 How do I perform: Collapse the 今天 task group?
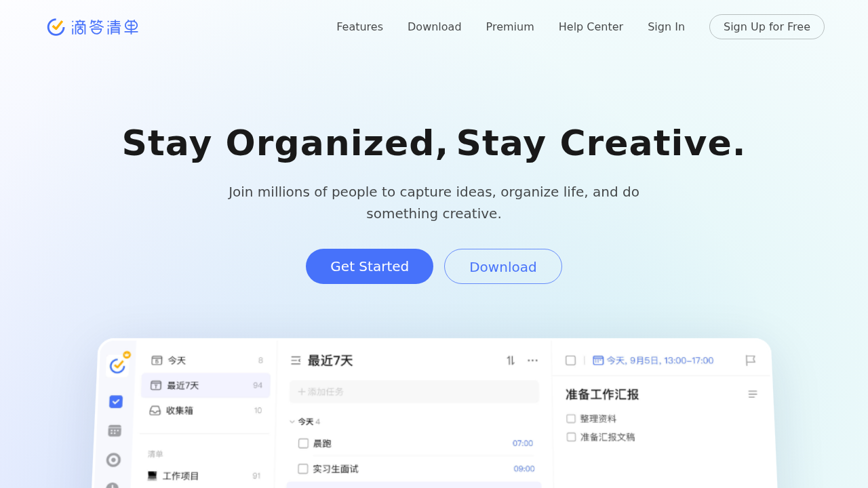tap(292, 422)
